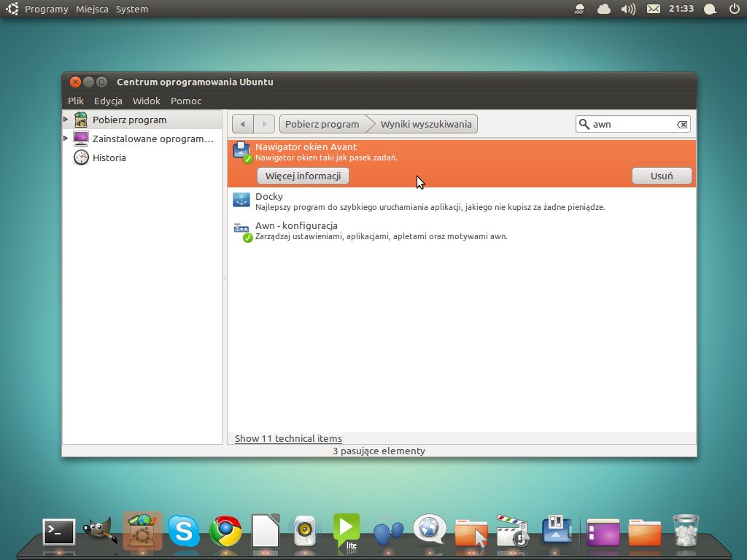
Task: Open the weather rain indicator
Action: click(x=579, y=9)
